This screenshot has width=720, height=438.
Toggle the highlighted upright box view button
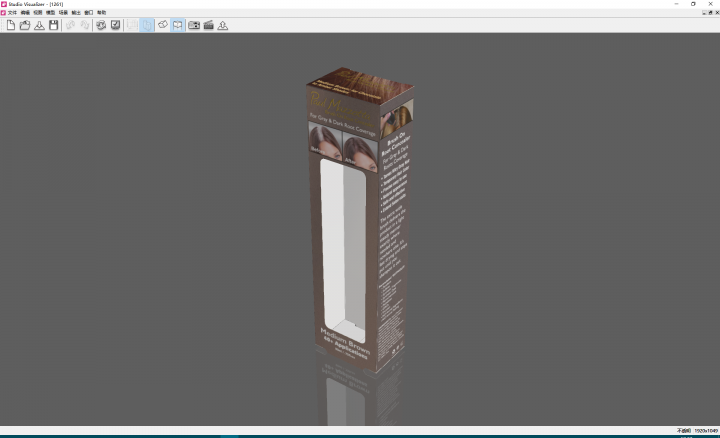point(147,25)
